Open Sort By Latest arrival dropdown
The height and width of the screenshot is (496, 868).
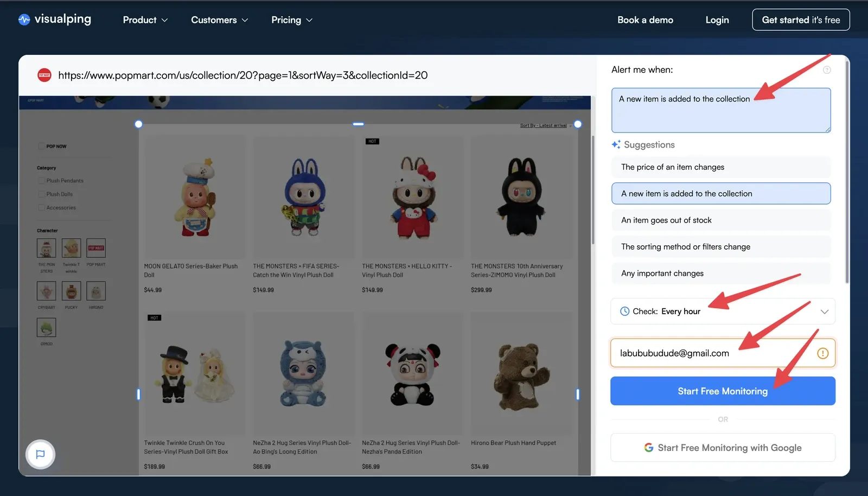(x=545, y=125)
